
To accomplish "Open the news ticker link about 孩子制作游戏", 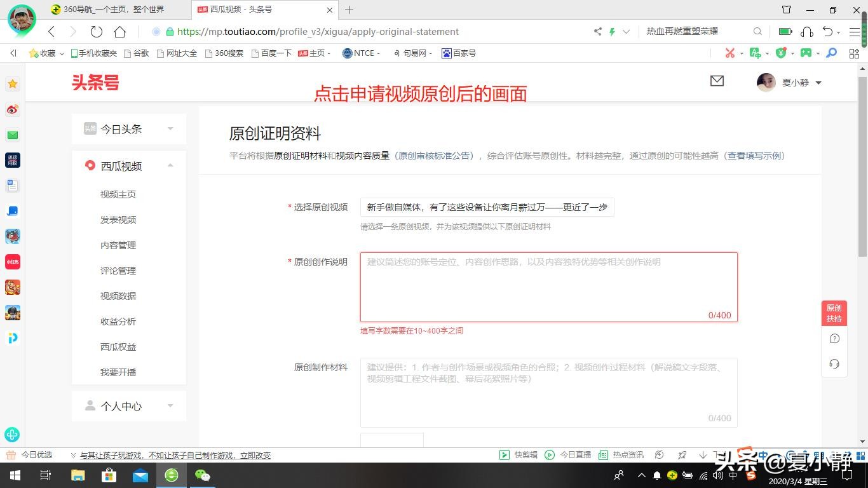I will click(x=175, y=455).
